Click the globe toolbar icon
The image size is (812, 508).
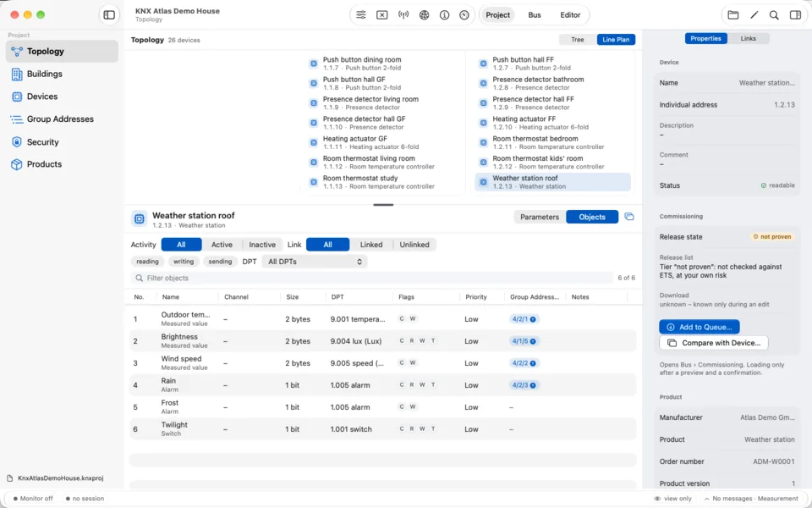coord(424,15)
